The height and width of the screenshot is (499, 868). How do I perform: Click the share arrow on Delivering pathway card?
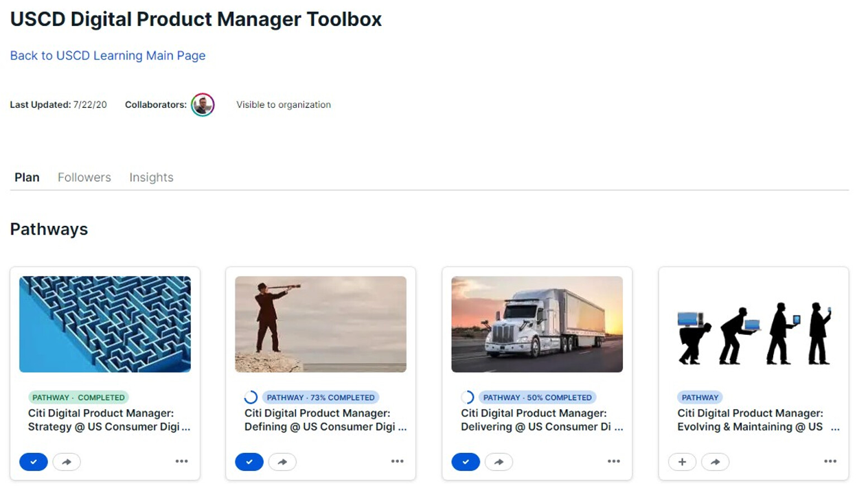[x=499, y=462]
